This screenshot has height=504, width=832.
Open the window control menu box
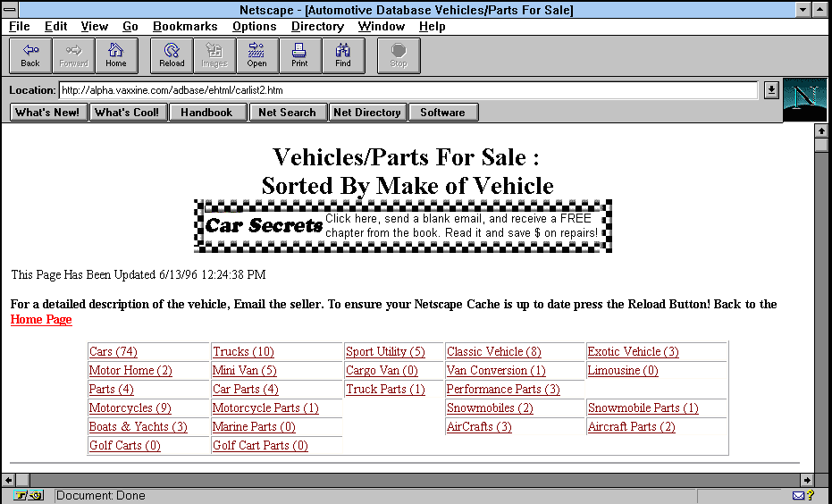pos(10,10)
